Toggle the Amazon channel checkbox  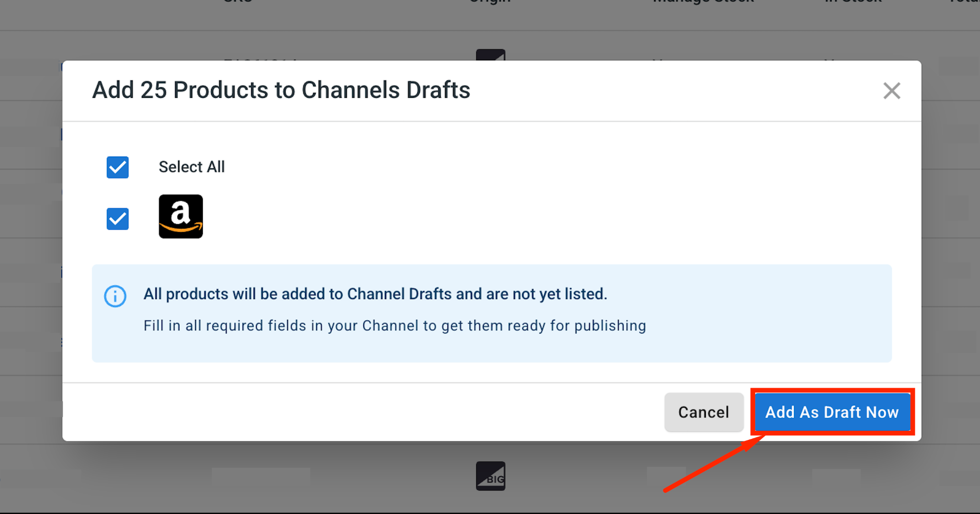tap(118, 219)
